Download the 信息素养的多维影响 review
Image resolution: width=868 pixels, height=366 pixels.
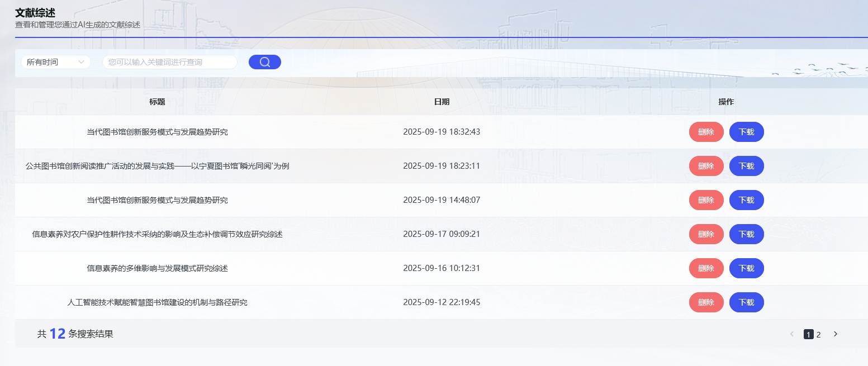[746, 268]
